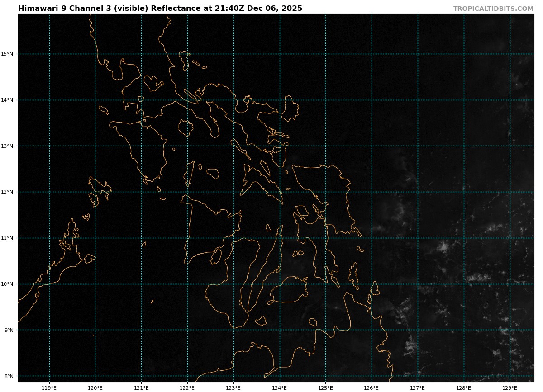
Task: Select the 124°E longitude axis label
Action: click(280, 388)
